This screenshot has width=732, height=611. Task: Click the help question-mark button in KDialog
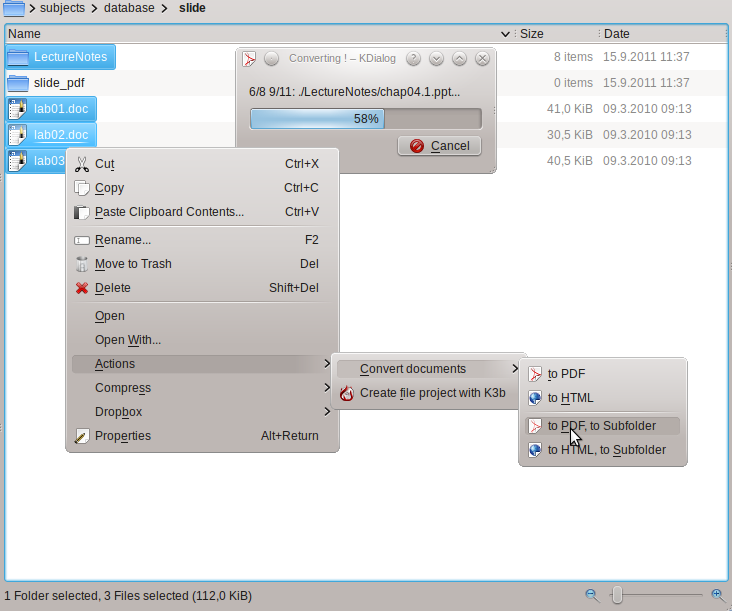(x=413, y=58)
